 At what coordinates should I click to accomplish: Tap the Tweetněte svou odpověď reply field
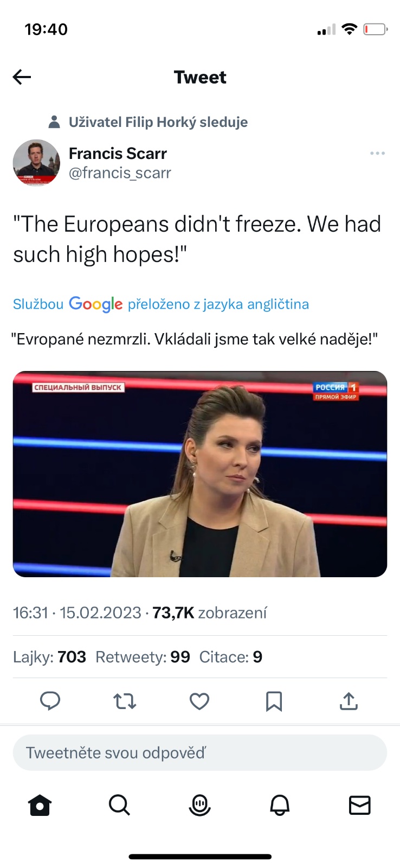[x=200, y=752]
